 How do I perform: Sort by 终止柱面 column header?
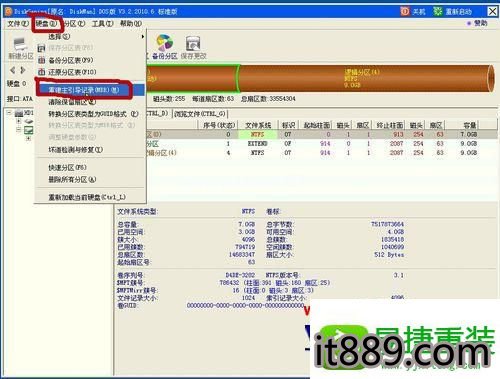pos(390,125)
